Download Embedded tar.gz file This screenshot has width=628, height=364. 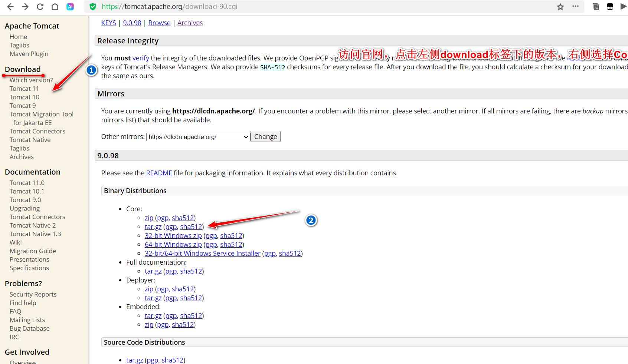[153, 315]
